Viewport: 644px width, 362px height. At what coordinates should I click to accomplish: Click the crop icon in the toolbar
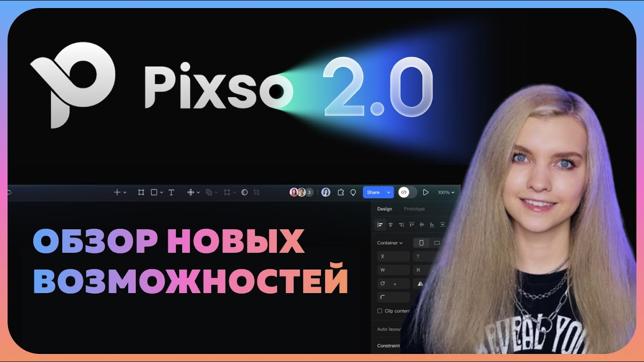257,193
